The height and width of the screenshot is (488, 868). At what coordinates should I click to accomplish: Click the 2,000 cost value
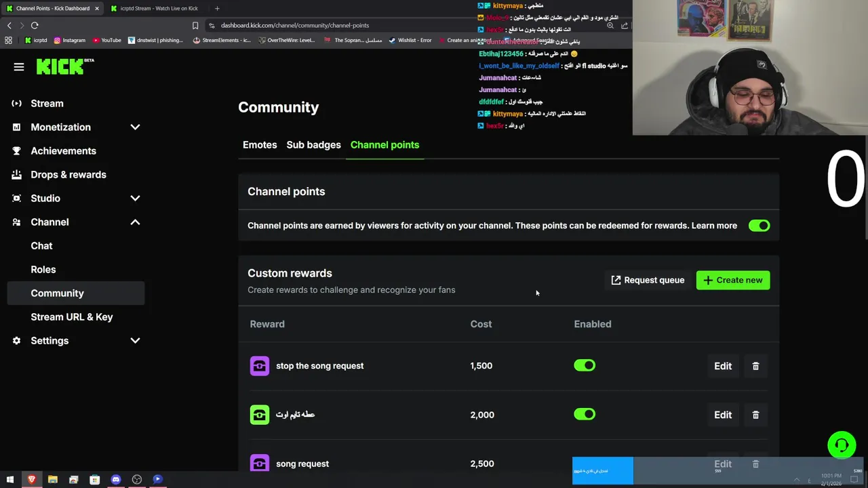click(482, 415)
